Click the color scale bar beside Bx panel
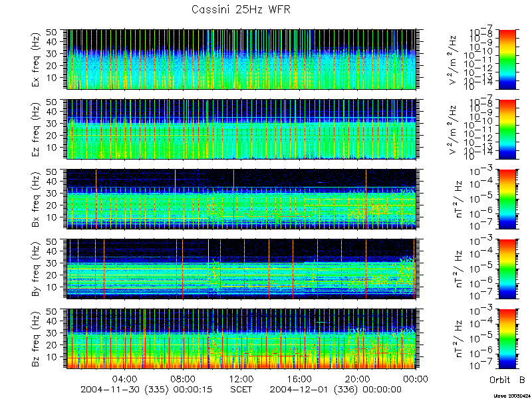This screenshot has width=532, height=399. pyautogui.click(x=507, y=199)
